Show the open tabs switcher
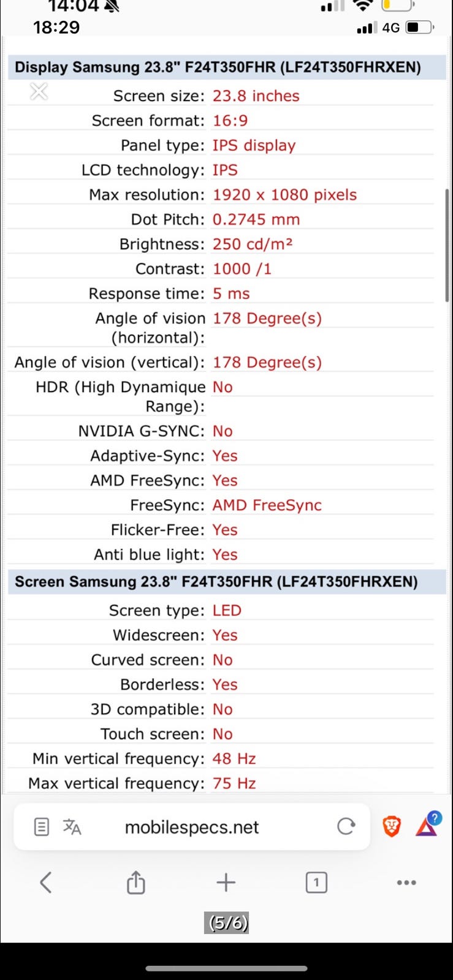This screenshot has height=980, width=453. click(x=316, y=883)
